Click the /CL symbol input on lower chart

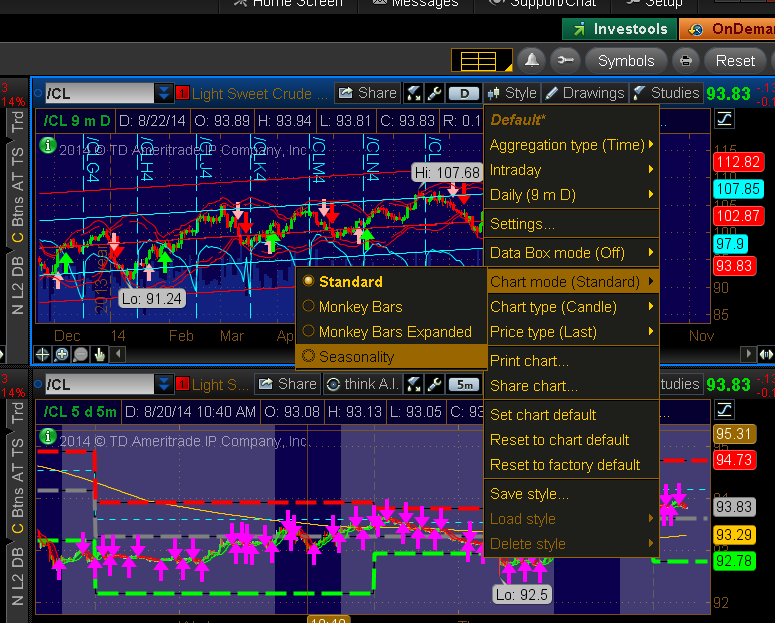coord(99,384)
